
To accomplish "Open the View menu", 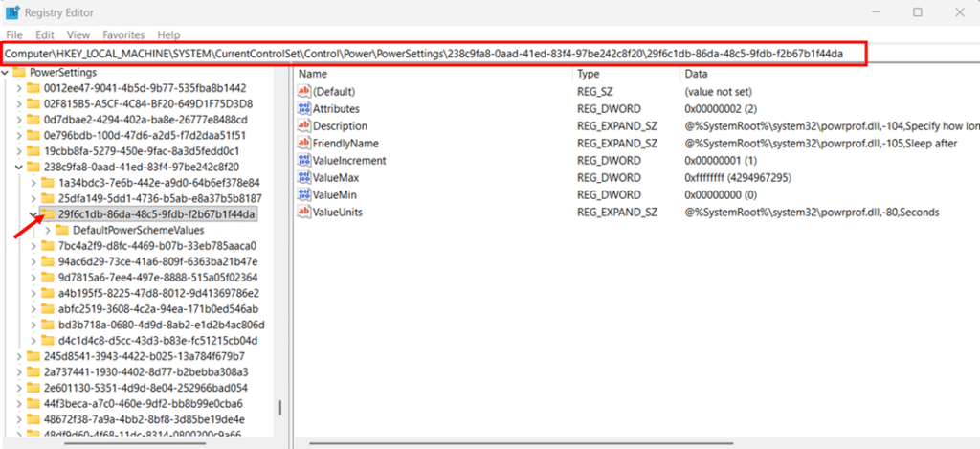I will click(78, 35).
